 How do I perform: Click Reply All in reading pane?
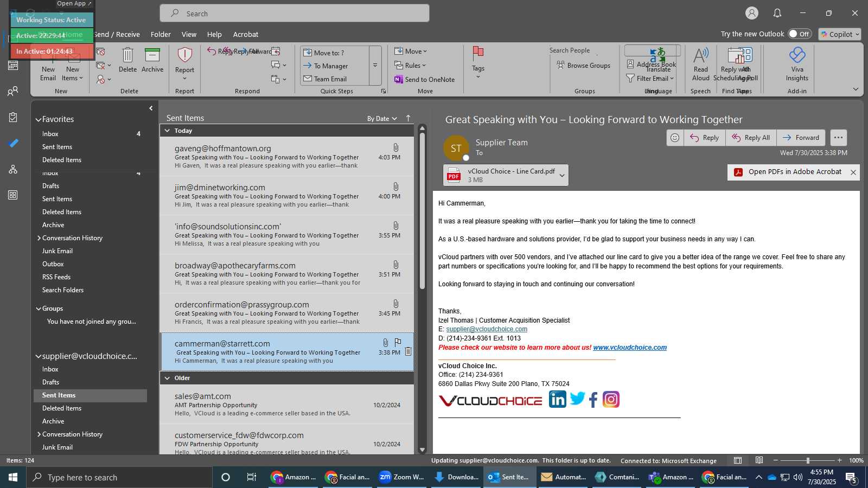click(751, 138)
